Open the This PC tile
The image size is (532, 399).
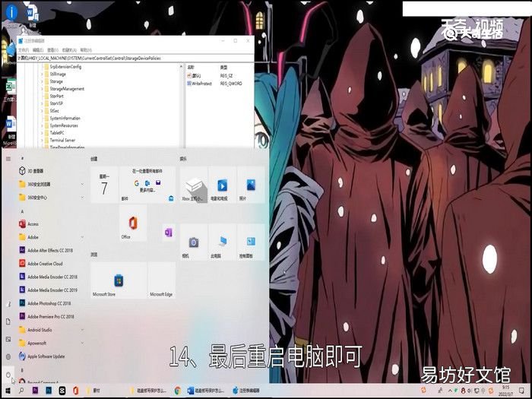[x=222, y=242]
